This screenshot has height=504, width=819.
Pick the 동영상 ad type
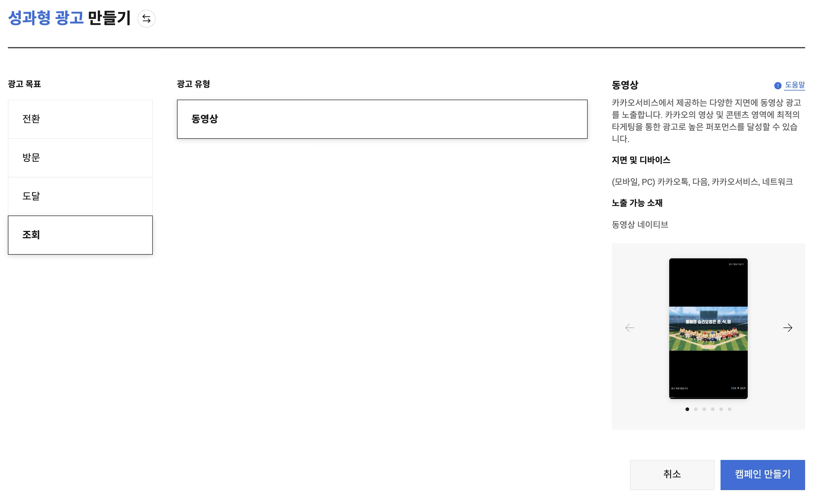click(382, 119)
